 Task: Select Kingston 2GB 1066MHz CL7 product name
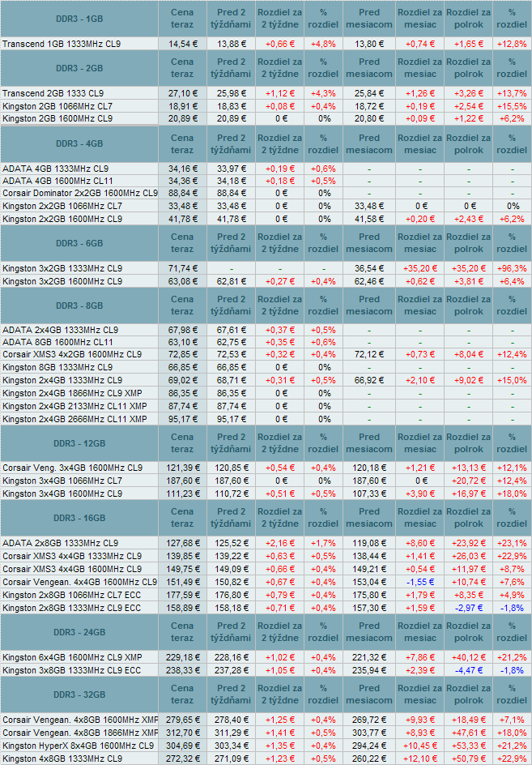[57, 106]
